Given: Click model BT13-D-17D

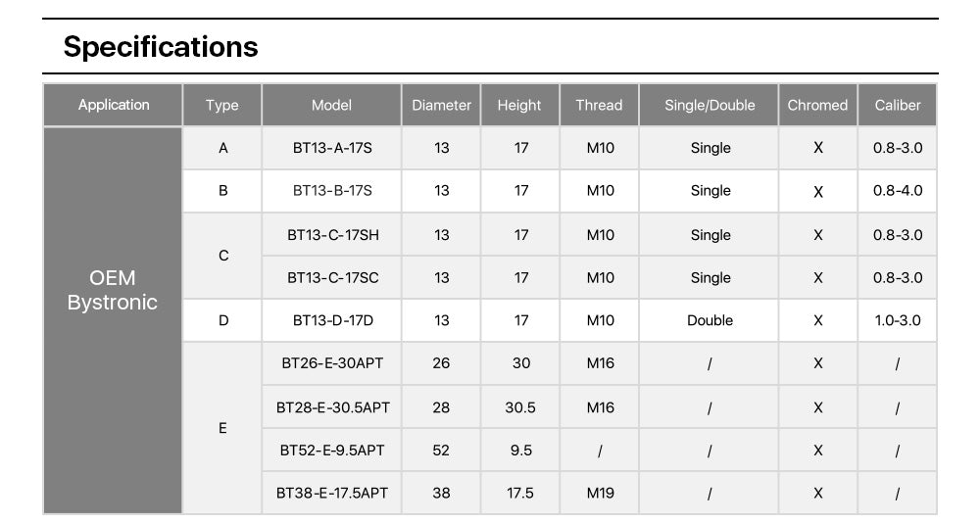Looking at the screenshot, I should click(332, 320).
